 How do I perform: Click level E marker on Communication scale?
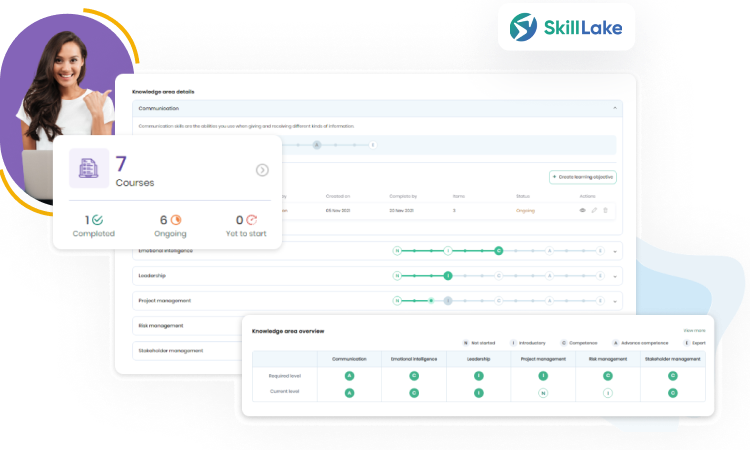(373, 145)
